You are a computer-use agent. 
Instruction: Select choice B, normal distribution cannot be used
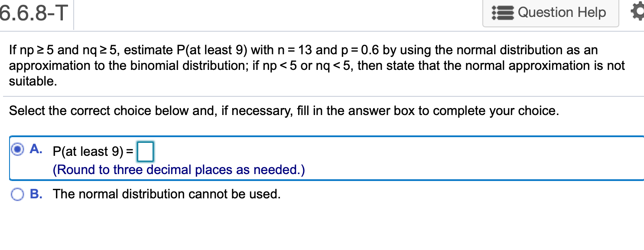[17, 194]
